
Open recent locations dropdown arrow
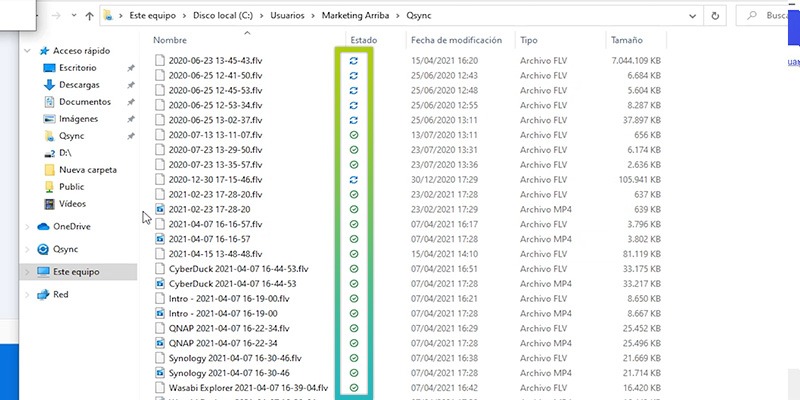[x=74, y=16]
